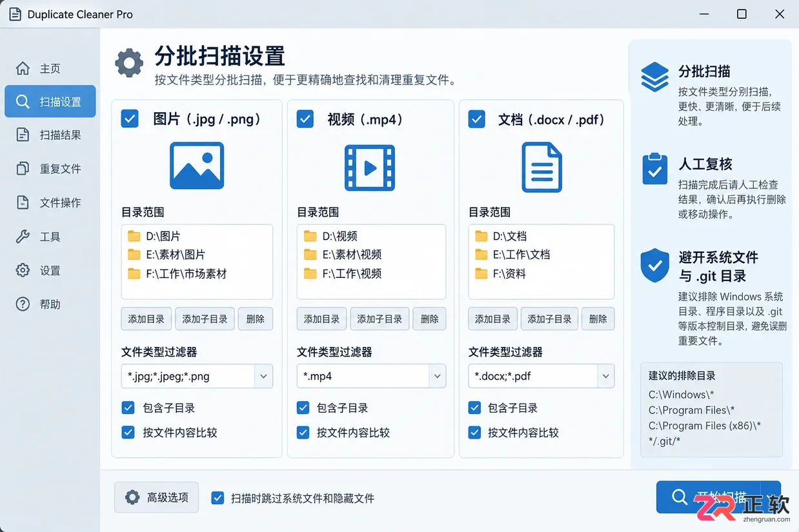799x532 pixels.
Task: Click the folder icon for E:\素材\视频
Action: (310, 255)
